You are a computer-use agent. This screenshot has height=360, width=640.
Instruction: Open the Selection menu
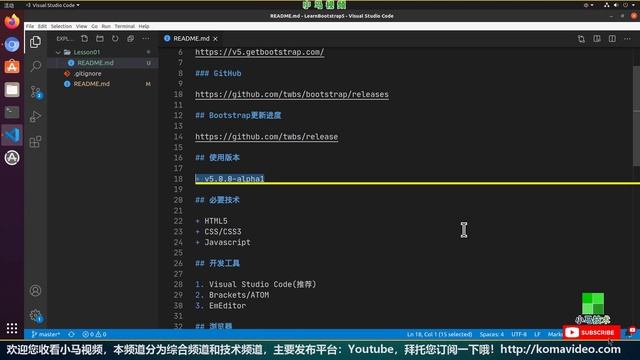tap(61, 26)
